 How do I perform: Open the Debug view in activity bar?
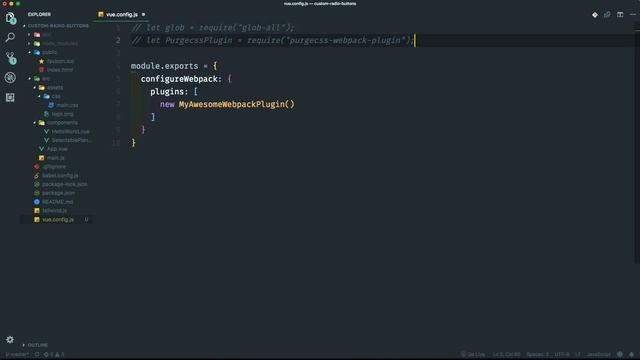(10, 78)
